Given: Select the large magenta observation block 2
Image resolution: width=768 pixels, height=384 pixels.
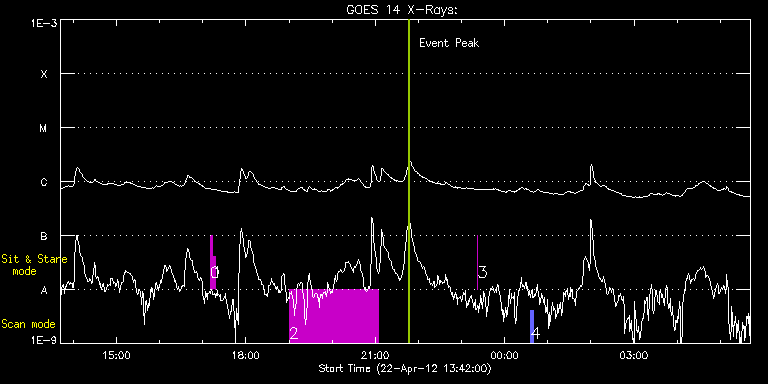Looking at the screenshot, I should tap(334, 316).
